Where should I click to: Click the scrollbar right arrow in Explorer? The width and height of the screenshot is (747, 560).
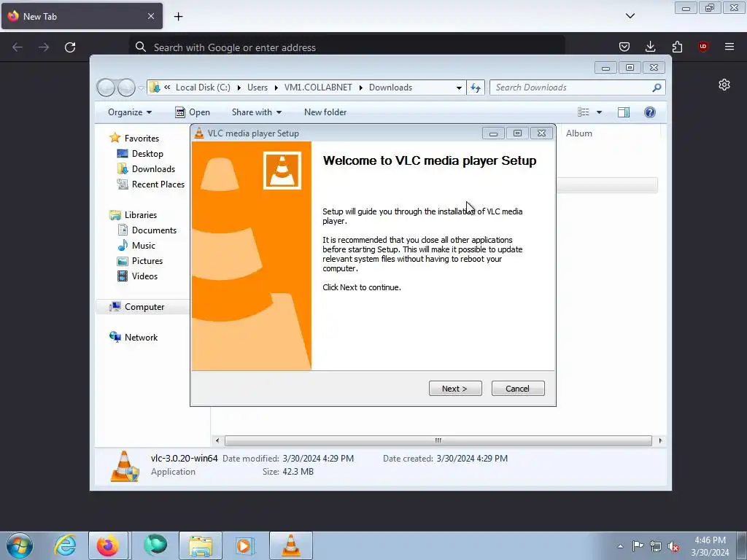click(659, 440)
